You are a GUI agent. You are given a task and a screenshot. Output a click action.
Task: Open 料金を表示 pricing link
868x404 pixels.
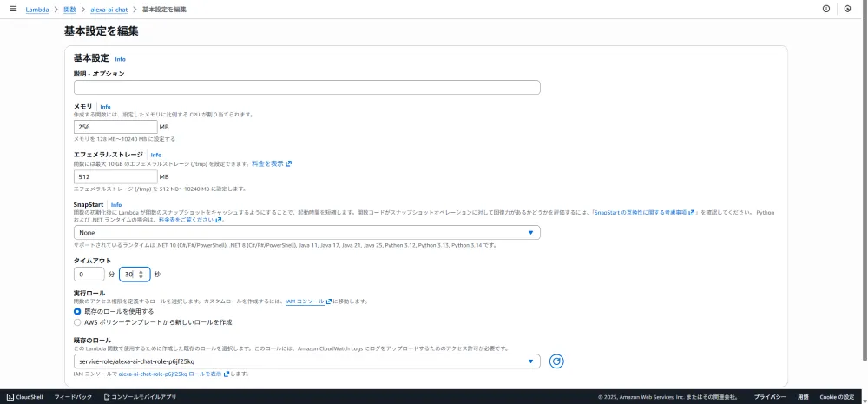point(267,163)
